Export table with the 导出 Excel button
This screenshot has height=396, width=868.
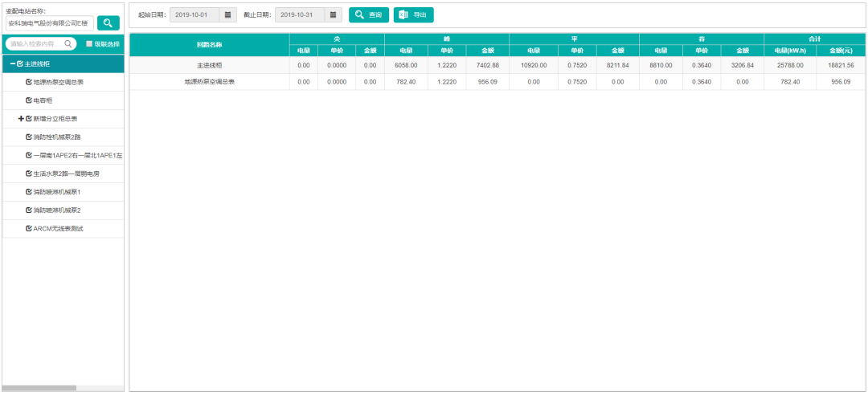tap(414, 15)
